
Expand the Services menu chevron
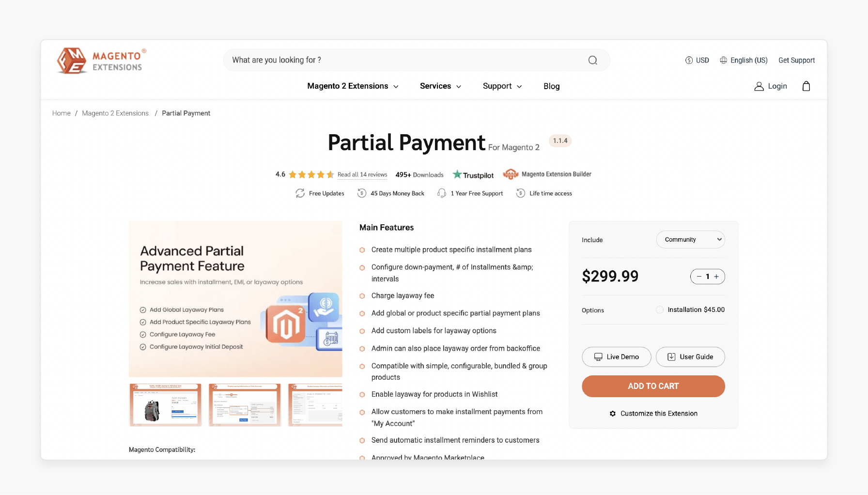pyautogui.click(x=459, y=87)
